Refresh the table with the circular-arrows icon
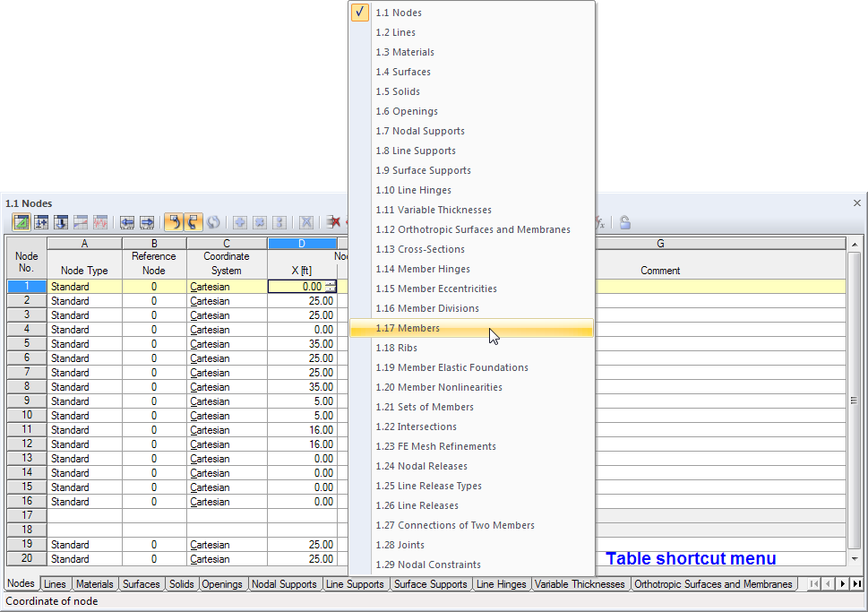The width and height of the screenshot is (868, 612). point(215,222)
